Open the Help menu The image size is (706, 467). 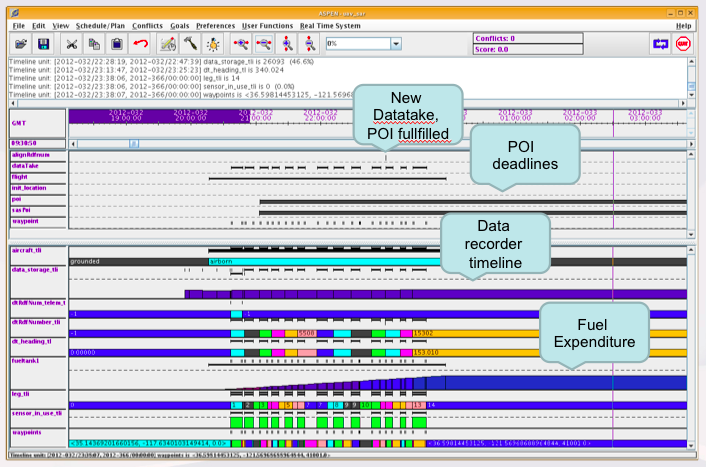coord(683,26)
